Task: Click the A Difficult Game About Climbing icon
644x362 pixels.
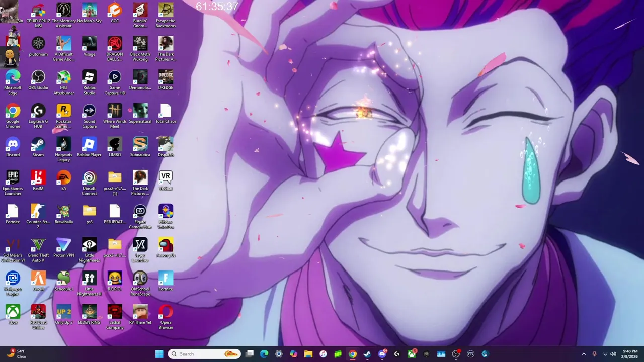Action: click(x=64, y=49)
